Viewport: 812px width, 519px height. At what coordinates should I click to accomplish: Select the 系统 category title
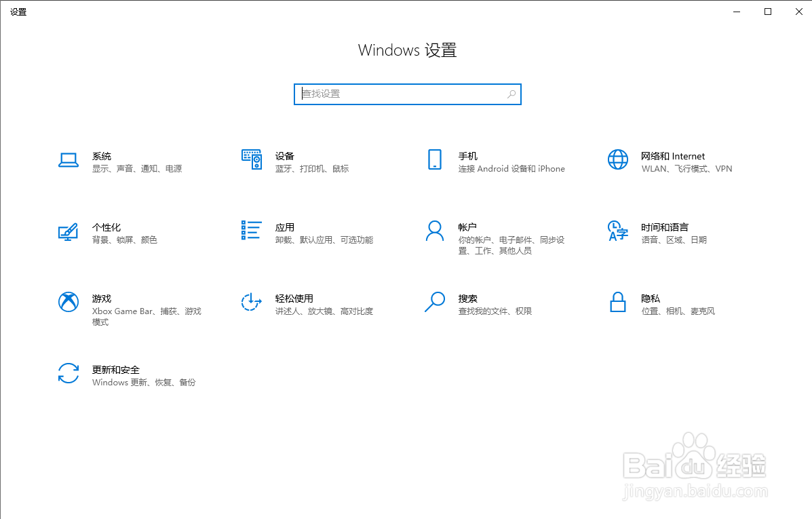102,156
